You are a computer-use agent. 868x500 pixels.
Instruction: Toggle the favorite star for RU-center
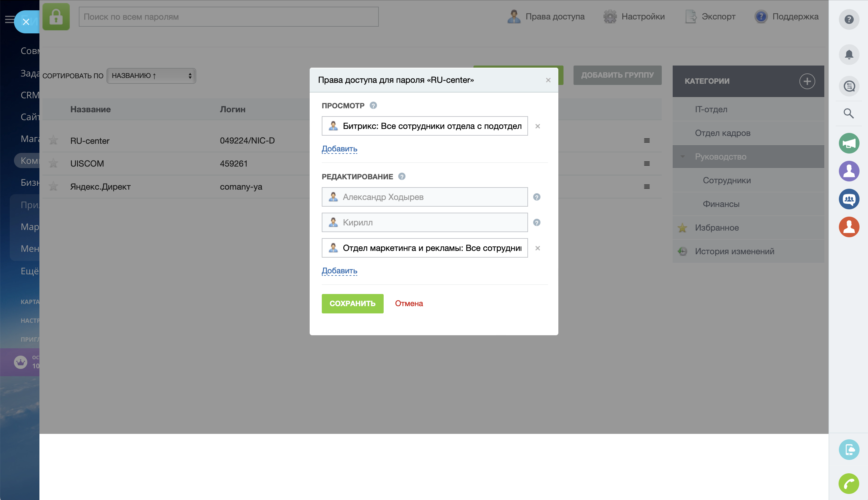pyautogui.click(x=53, y=140)
